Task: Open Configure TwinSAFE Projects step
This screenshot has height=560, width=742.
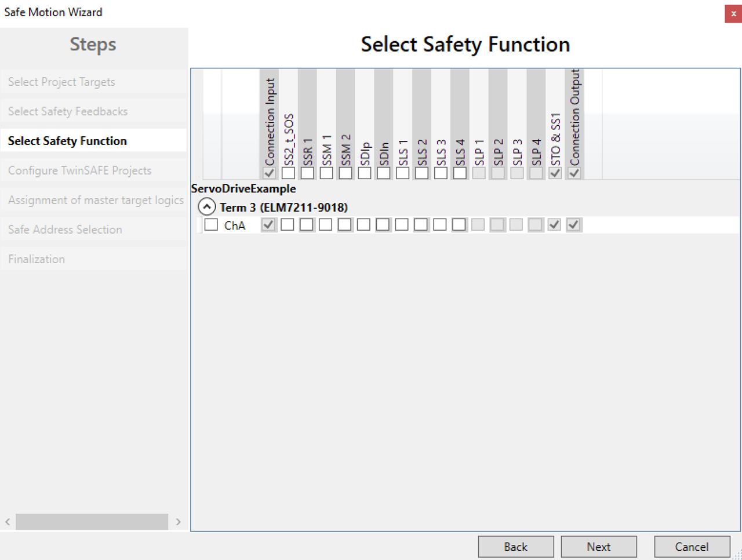Action: (93, 170)
